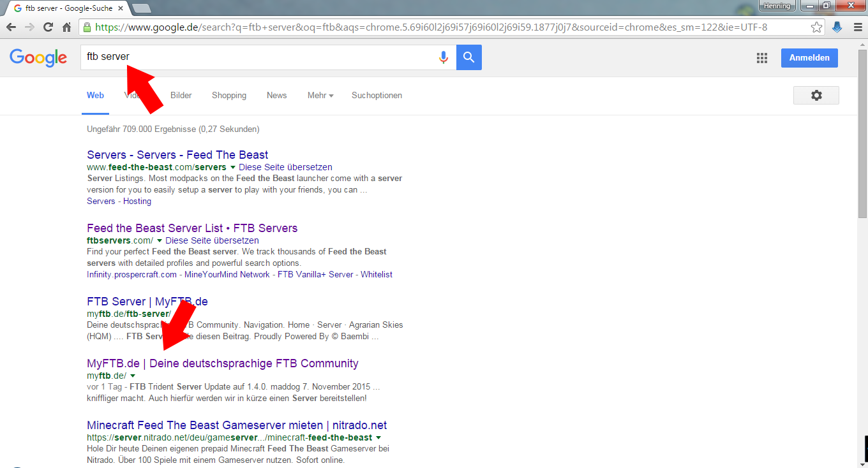This screenshot has height=468, width=868.
Task: Click the blue download arrow extension icon
Action: [x=837, y=27]
